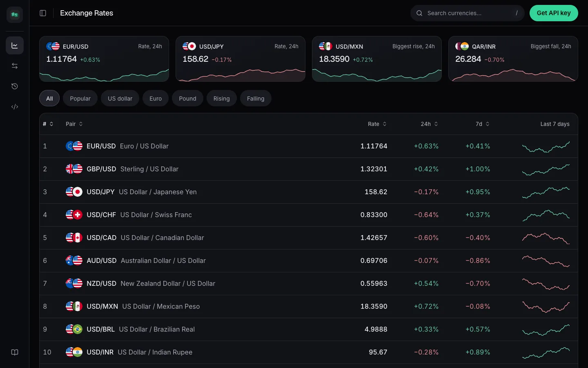The image size is (588, 368).
Task: Click the search magnifier icon
Action: point(419,13)
